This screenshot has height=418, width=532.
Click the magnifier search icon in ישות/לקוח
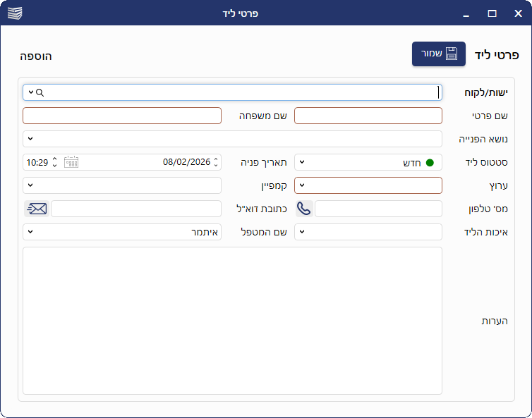40,92
